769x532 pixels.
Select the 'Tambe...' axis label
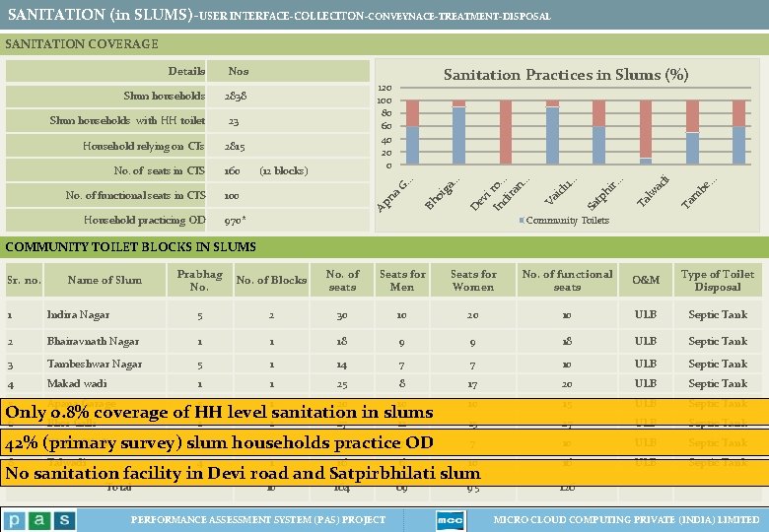(x=699, y=192)
